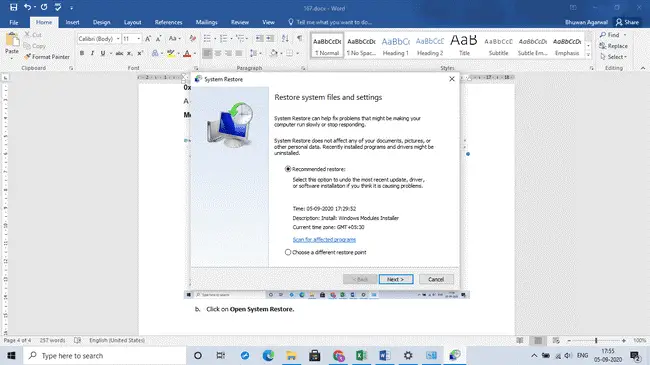The image size is (650, 365).
Task: Click the Save icon in title bar
Action: (14, 7)
